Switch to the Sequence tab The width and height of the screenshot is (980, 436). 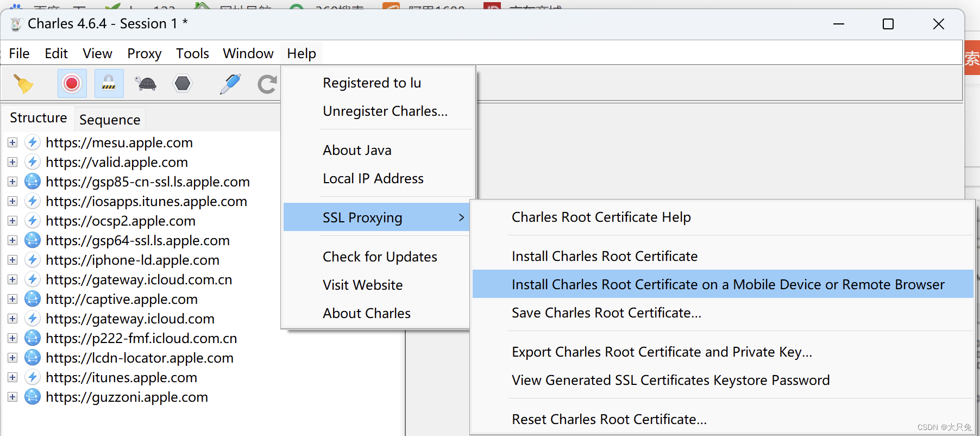click(110, 120)
